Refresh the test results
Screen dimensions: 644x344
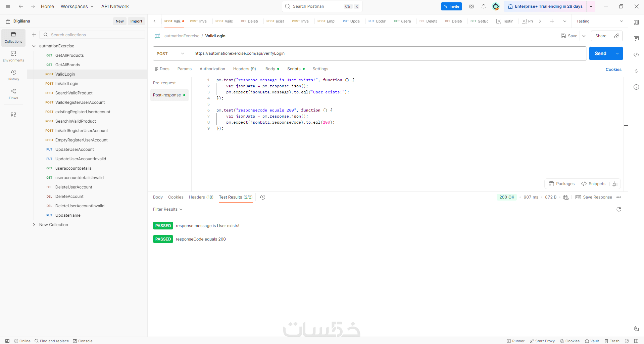[x=619, y=209]
